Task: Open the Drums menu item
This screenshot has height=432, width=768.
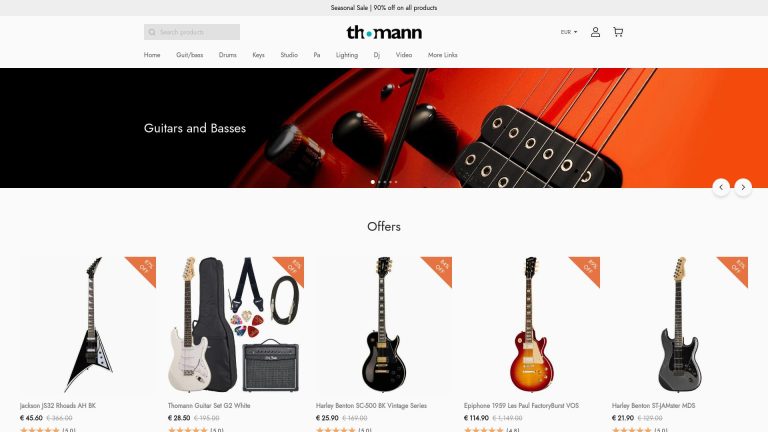Action: pos(227,55)
